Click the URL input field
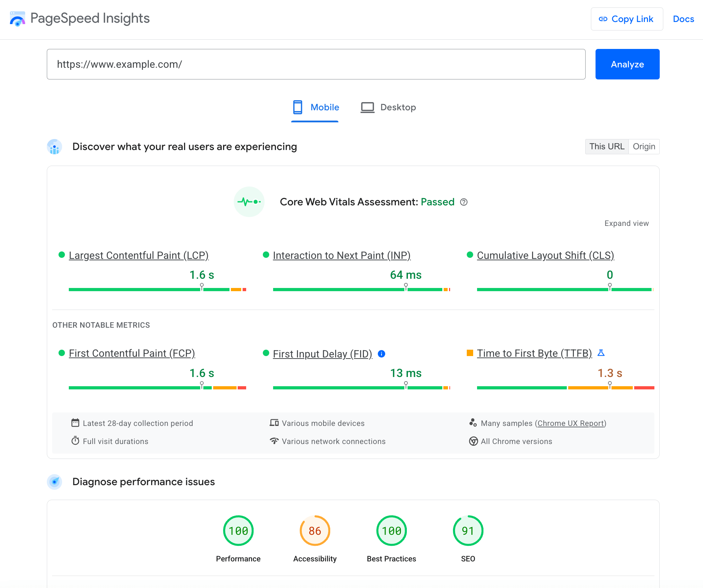The height and width of the screenshot is (588, 703). [x=316, y=63]
